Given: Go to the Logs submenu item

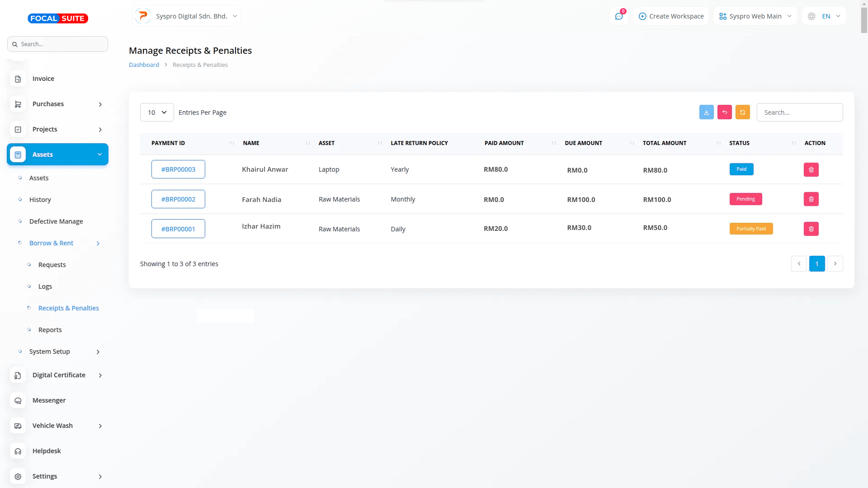Looking at the screenshot, I should click(x=45, y=286).
